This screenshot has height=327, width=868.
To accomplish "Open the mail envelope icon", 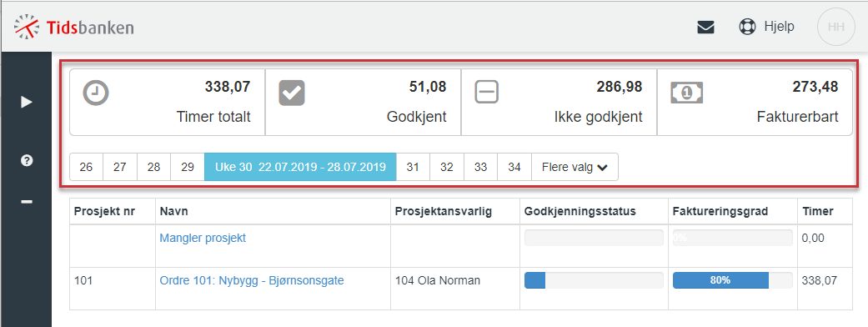I will [x=705, y=27].
